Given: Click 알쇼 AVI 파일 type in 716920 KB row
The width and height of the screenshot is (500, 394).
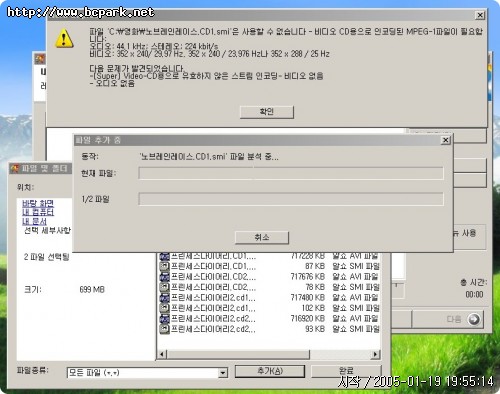Looking at the screenshot, I should pyautogui.click(x=355, y=319).
